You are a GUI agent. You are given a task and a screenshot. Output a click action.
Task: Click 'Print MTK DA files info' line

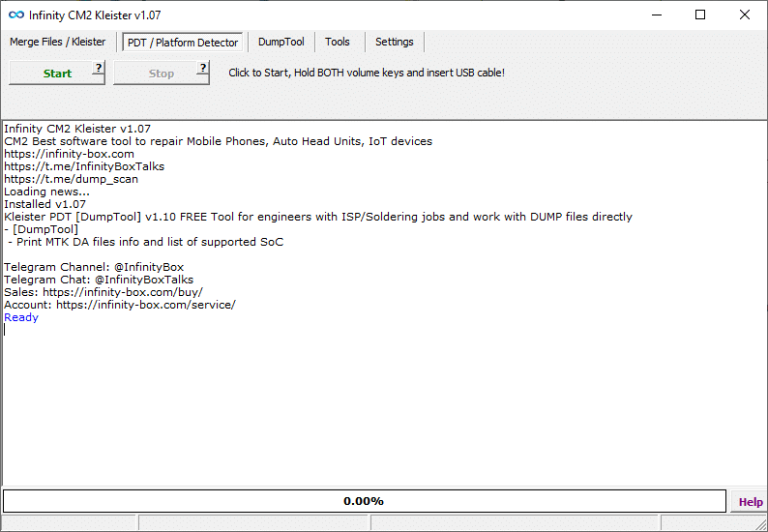[x=145, y=242]
